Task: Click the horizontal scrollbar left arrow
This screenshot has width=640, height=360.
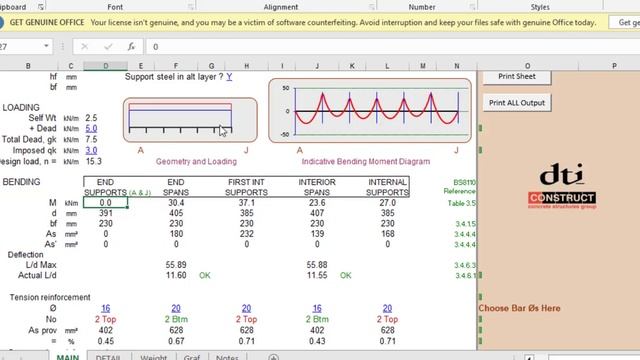Action: 529,358
